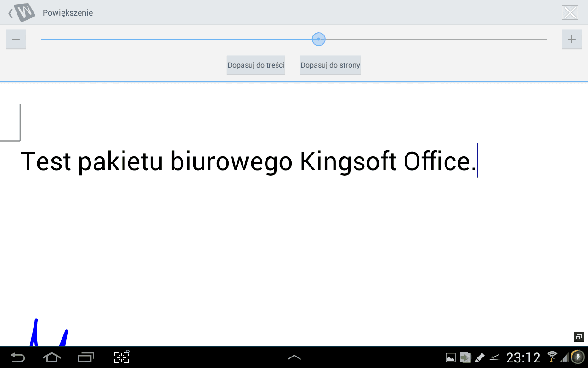This screenshot has width=588, height=368.
Task: Click the grey slider track right of handle
Action: pos(436,39)
